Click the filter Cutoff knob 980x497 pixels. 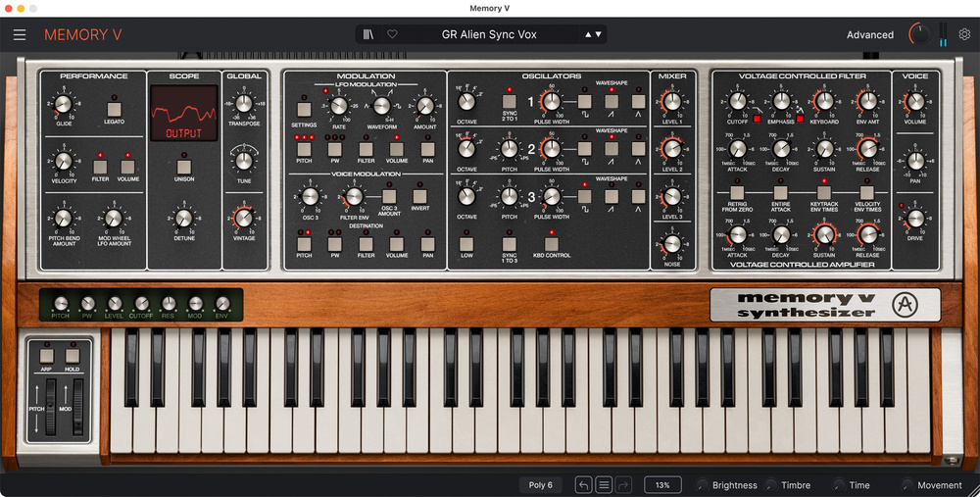(x=738, y=101)
